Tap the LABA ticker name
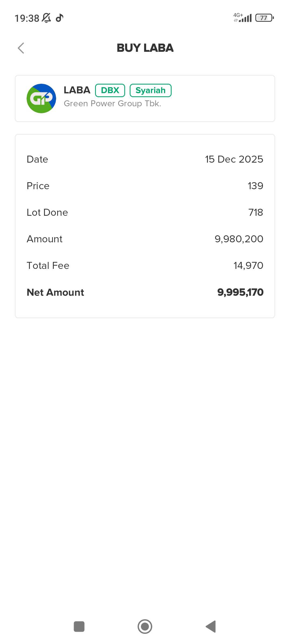 (77, 90)
